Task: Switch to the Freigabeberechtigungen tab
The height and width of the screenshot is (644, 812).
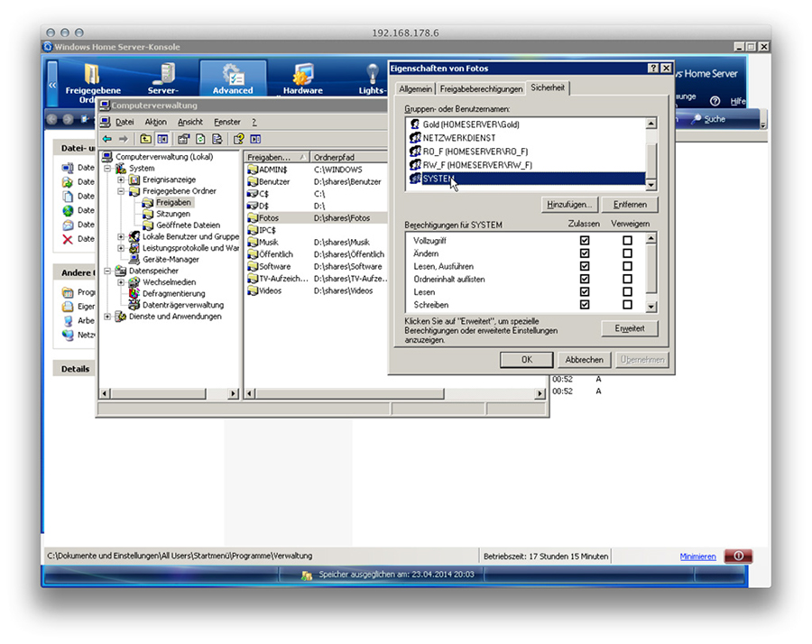Action: point(481,89)
